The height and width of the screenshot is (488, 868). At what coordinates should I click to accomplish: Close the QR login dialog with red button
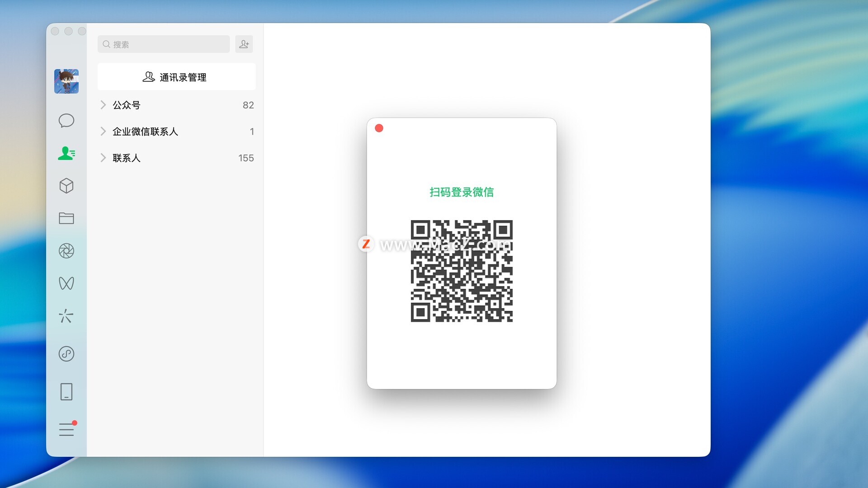click(379, 128)
